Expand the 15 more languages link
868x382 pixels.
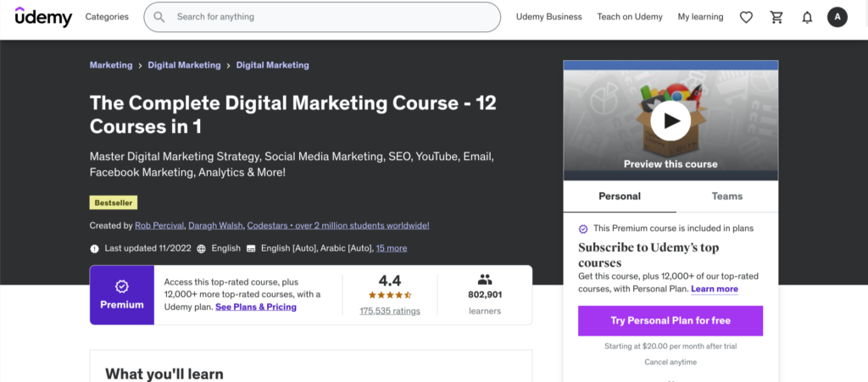(391, 248)
